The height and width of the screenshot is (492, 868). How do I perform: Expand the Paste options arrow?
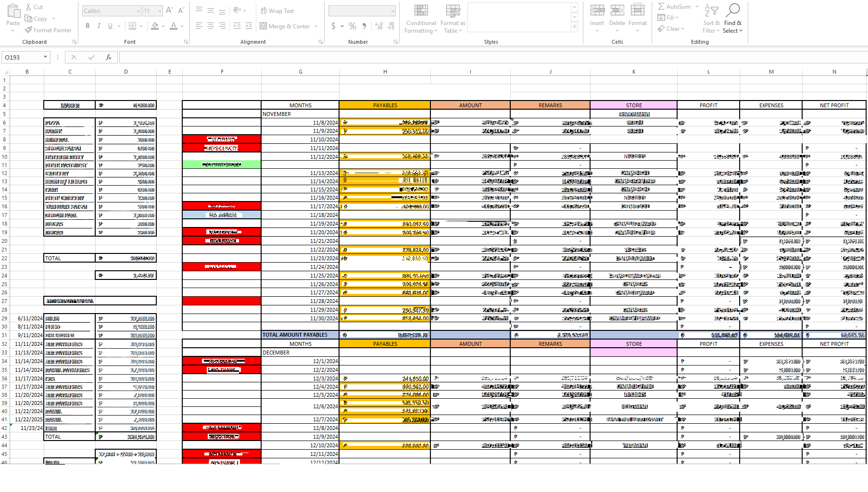13,30
